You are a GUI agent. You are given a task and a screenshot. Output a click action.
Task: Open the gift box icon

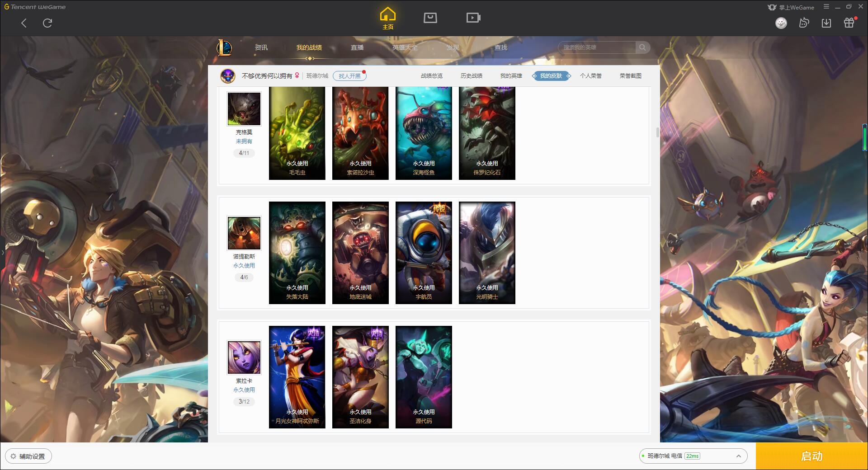[849, 23]
